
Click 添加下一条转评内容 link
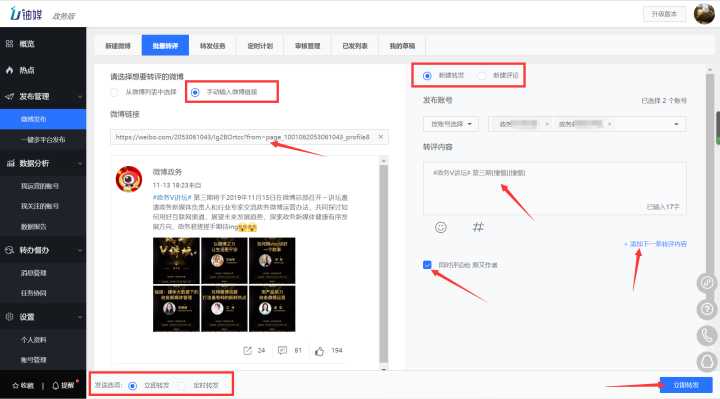tap(655, 244)
